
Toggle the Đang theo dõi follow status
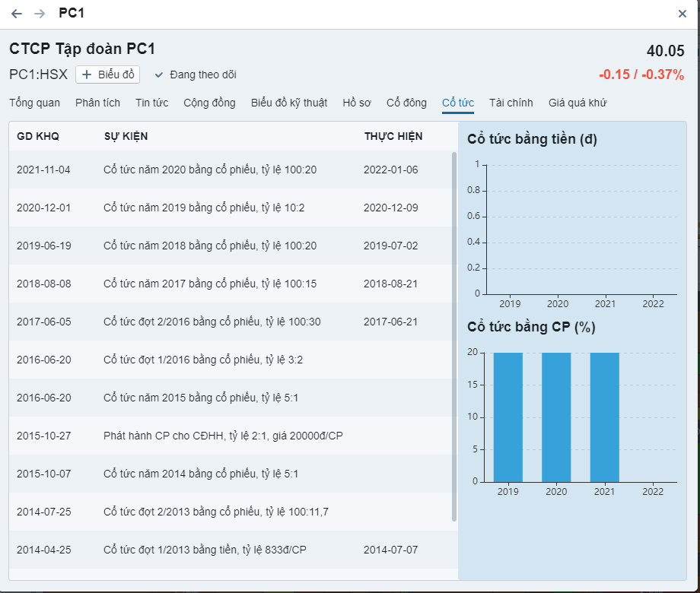pos(196,75)
